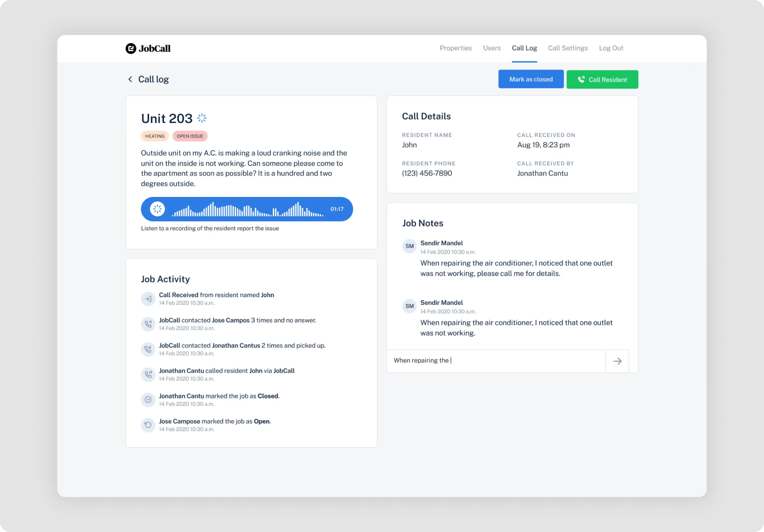Image resolution: width=764 pixels, height=532 pixels.
Task: Switch to the Properties tab
Action: coord(456,48)
